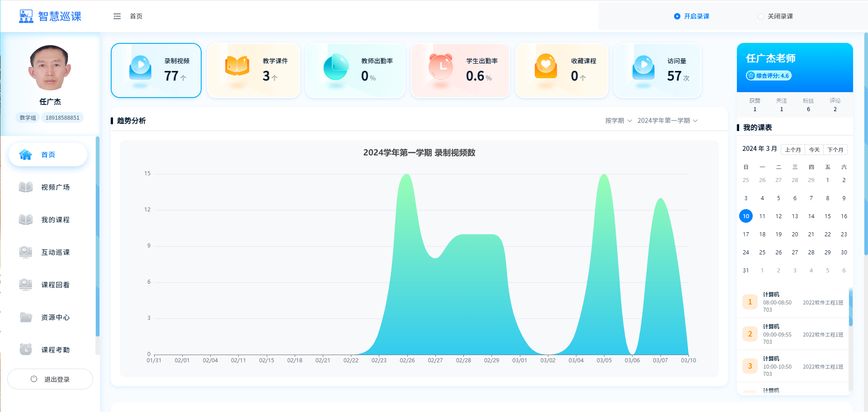Select the 关闭录课 radio button
868x412 pixels.
pos(761,16)
